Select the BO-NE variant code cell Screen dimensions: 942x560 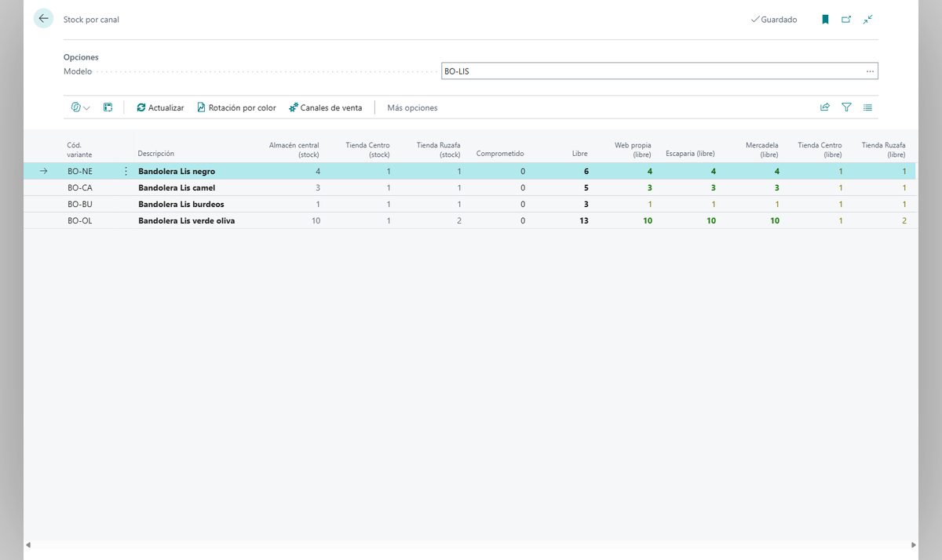pos(80,171)
